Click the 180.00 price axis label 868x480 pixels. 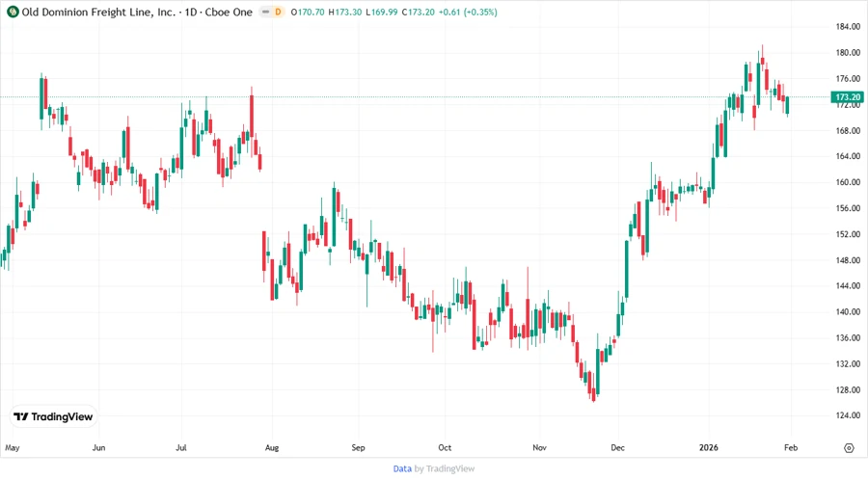pyautogui.click(x=848, y=53)
